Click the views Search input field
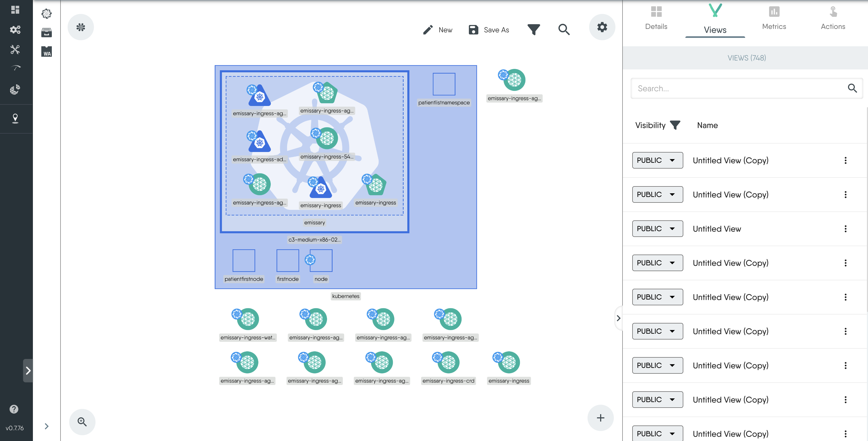Screen dimensions: 868x441 coord(738,89)
